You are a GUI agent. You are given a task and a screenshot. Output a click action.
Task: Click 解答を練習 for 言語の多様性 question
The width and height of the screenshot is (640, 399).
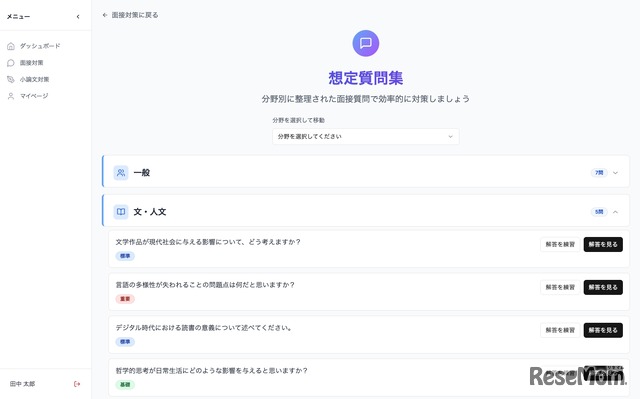pyautogui.click(x=560, y=287)
